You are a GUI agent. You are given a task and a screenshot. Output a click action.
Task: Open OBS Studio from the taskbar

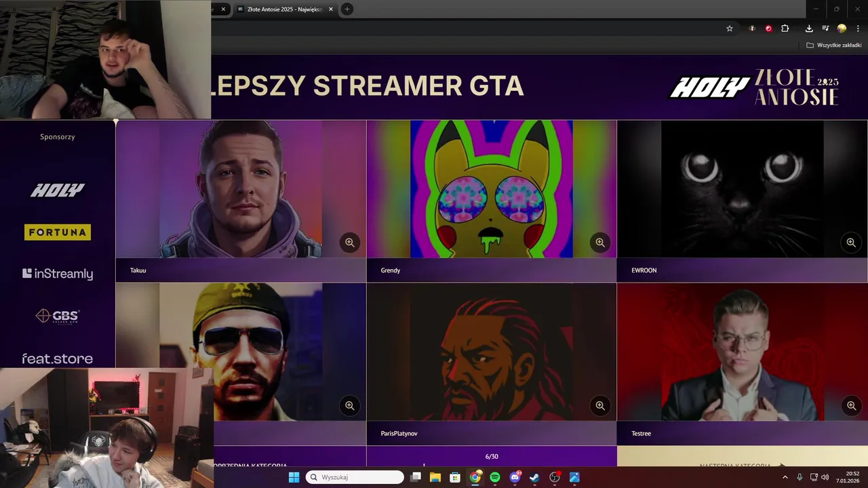pyautogui.click(x=555, y=477)
